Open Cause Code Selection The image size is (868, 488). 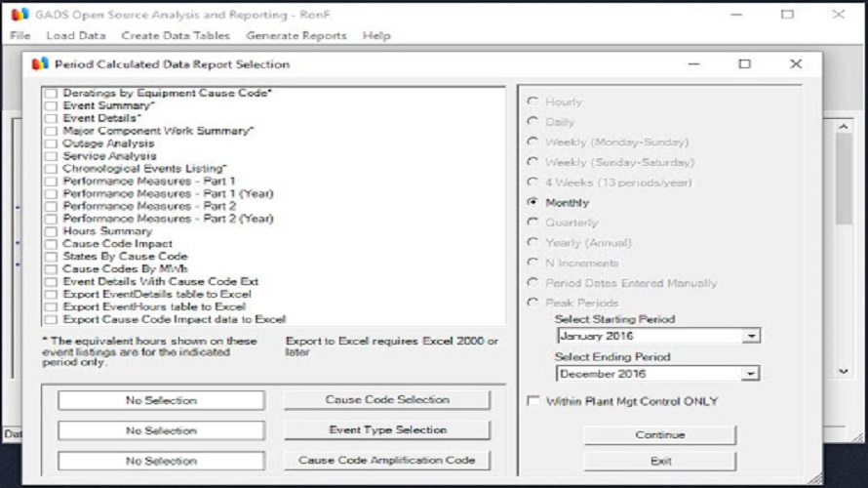[386, 400]
